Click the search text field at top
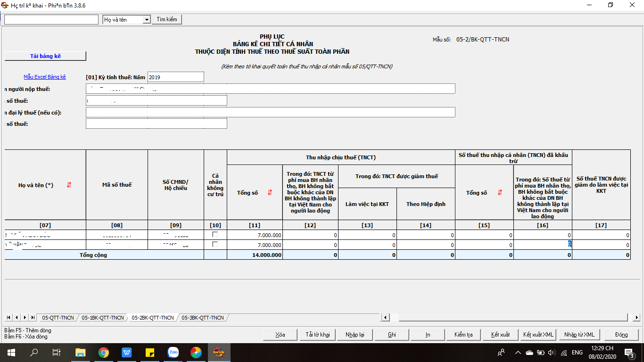 [52, 20]
